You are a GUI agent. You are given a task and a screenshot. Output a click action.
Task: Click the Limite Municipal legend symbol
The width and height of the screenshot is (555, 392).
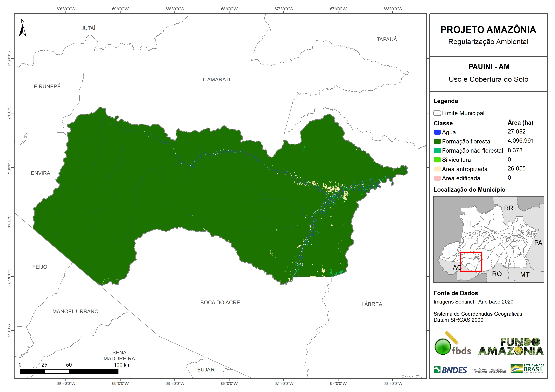437,113
